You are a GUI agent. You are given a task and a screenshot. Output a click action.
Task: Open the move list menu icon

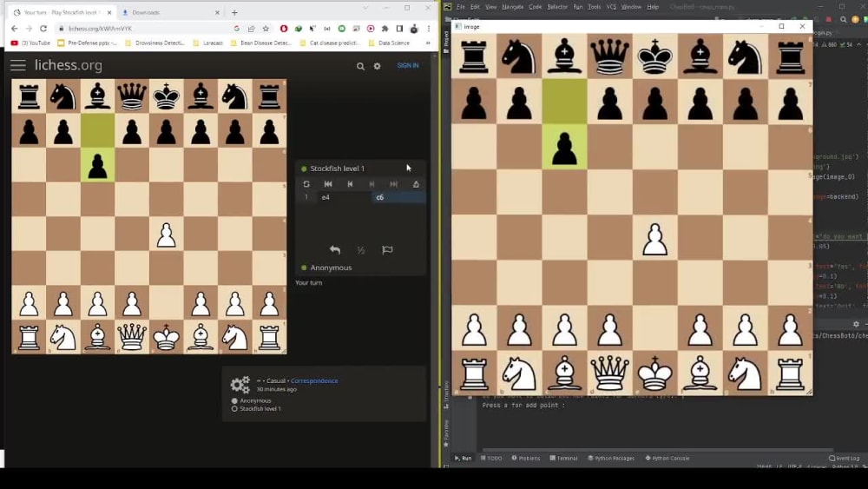(x=416, y=184)
